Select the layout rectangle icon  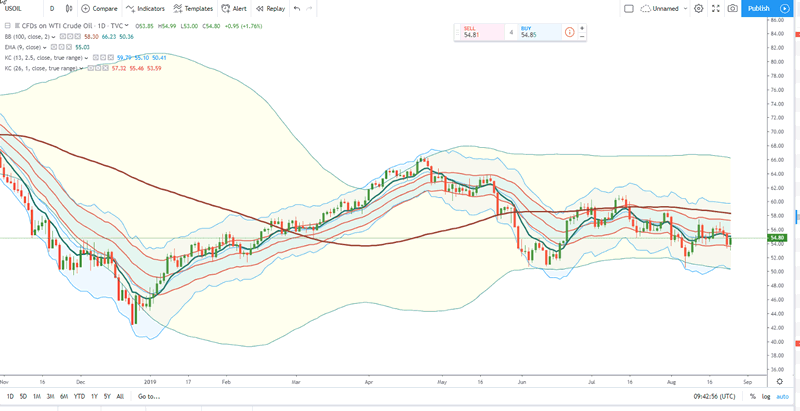629,8
